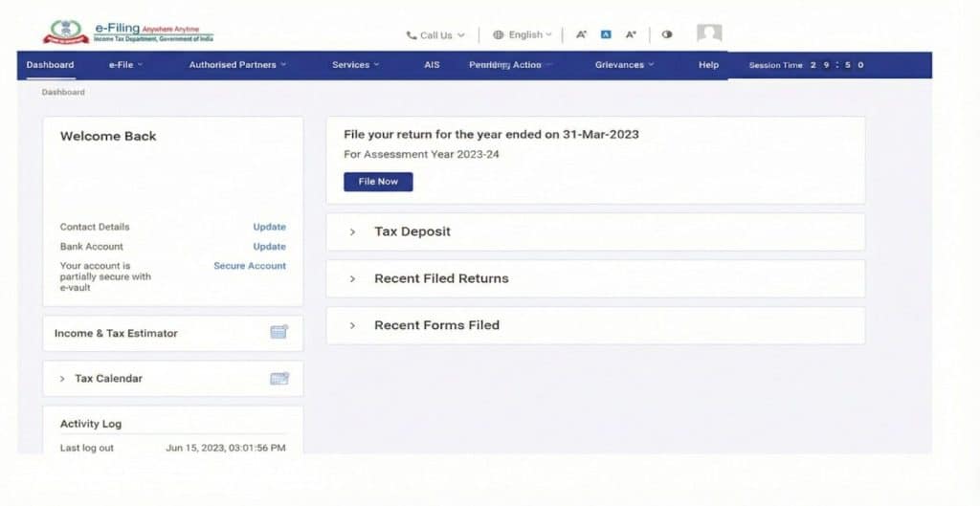Click the phone icon beside Call Us

pyautogui.click(x=412, y=35)
